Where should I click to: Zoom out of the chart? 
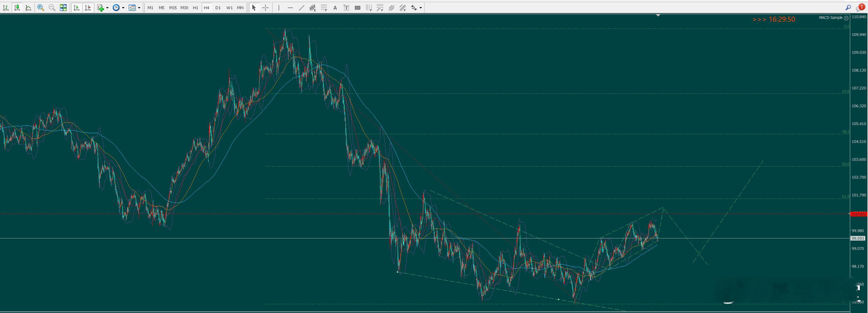pos(52,7)
